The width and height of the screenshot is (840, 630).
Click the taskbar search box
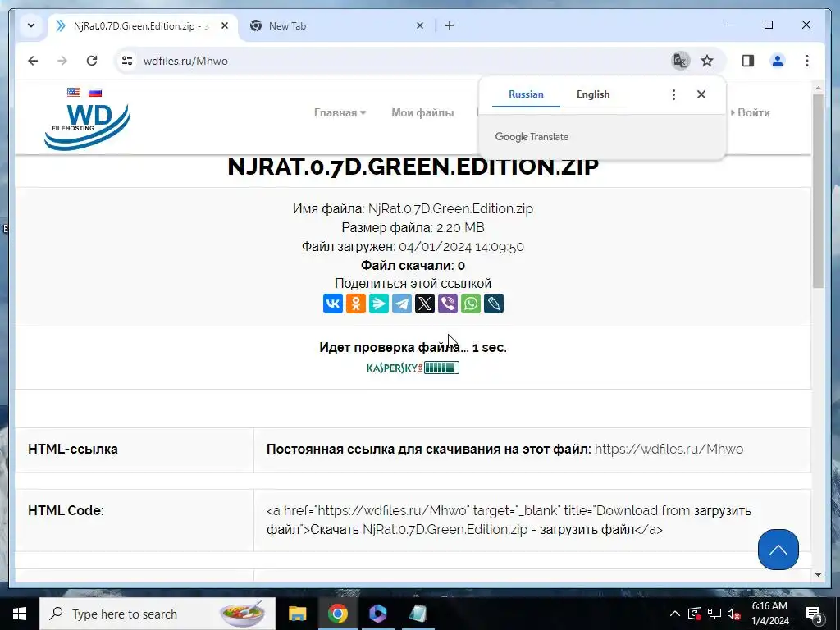point(157,614)
